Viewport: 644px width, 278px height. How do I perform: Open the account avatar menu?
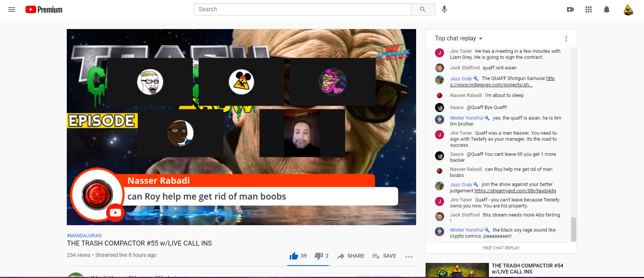[x=629, y=9]
